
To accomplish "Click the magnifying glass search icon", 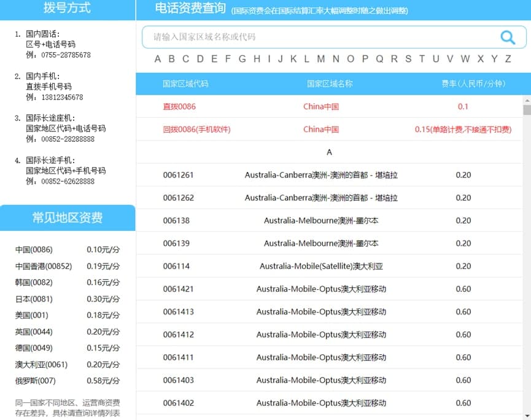I will click(x=508, y=37).
